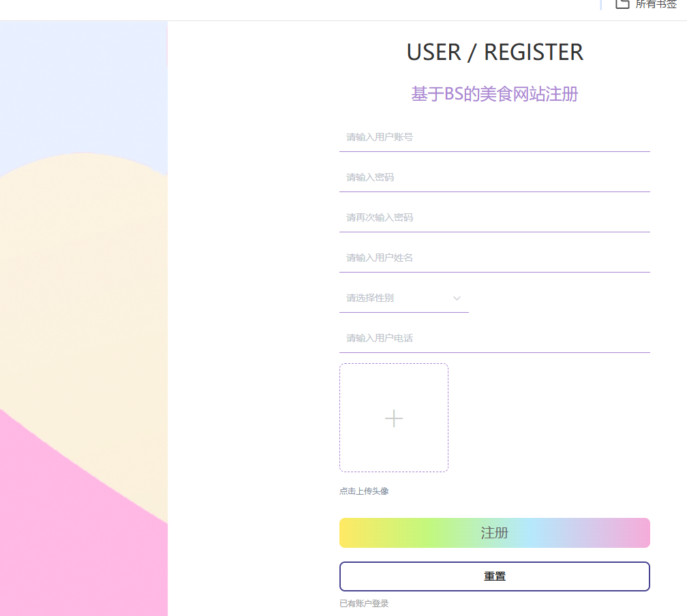
Task: Focus the 请输入用户账号 account field
Action: click(x=494, y=138)
